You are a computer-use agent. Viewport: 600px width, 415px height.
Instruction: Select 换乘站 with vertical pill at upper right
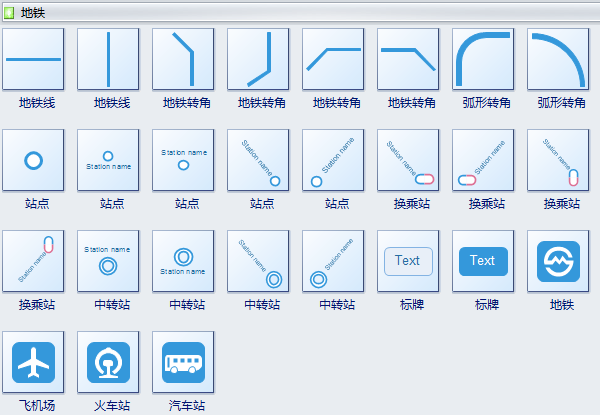(x=33, y=261)
